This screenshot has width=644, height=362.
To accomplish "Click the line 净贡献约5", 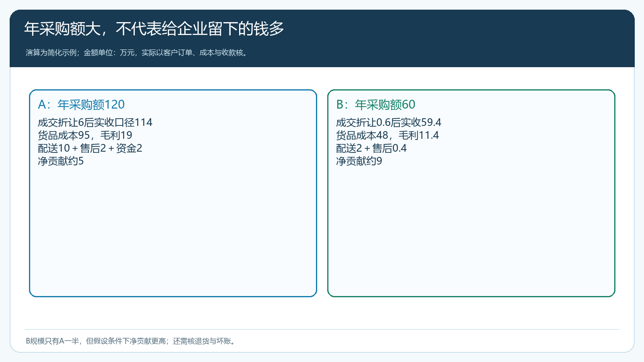I will pos(61,161).
